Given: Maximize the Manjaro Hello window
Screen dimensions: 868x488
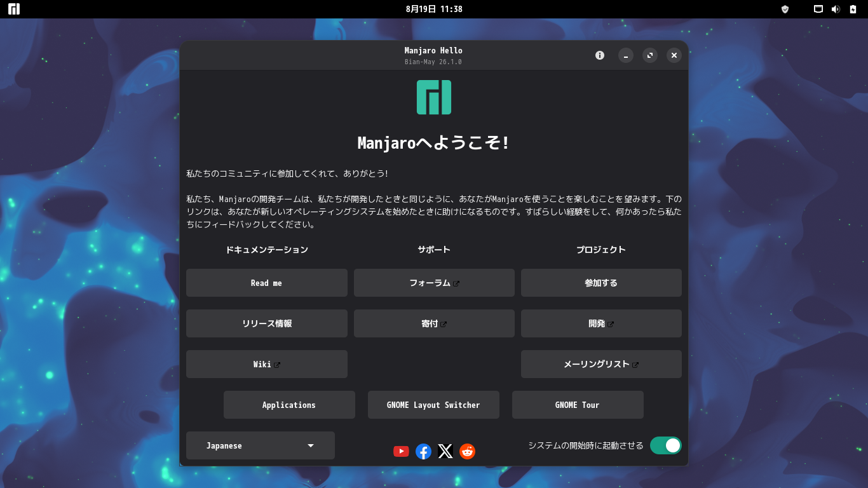Looking at the screenshot, I should coord(650,55).
